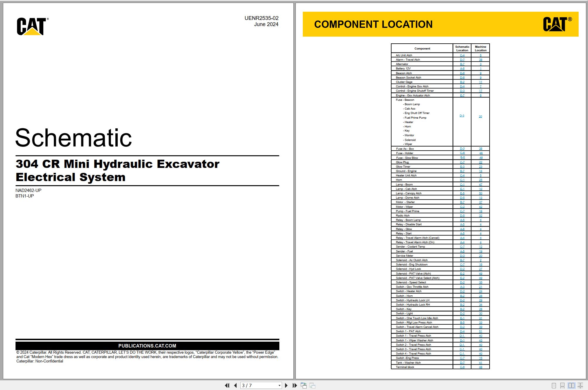This screenshot has width=588, height=390.
Task: Open schematic location B-2 for Switch - Key
Action: click(462, 309)
